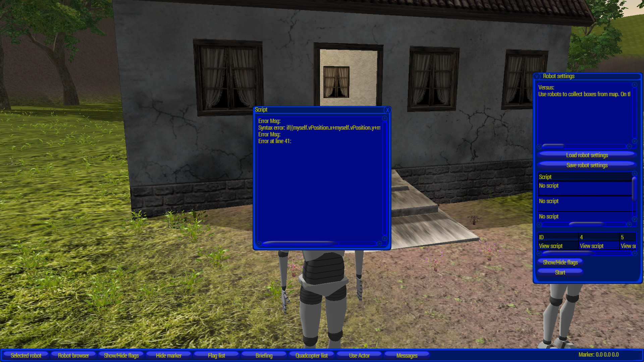This screenshot has height=362, width=644.
Task: Click Load robot settings button
Action: point(587,155)
